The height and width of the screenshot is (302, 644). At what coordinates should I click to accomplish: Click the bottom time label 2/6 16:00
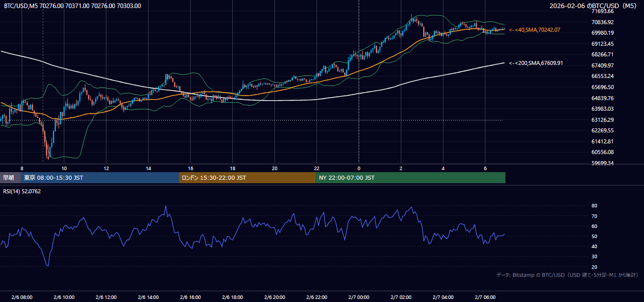coord(190,297)
